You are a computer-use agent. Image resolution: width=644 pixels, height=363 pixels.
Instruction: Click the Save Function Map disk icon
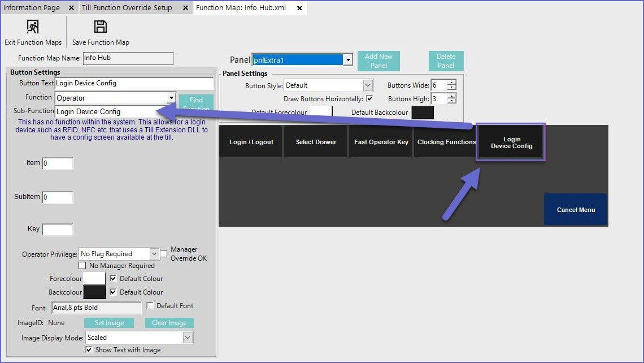[101, 27]
